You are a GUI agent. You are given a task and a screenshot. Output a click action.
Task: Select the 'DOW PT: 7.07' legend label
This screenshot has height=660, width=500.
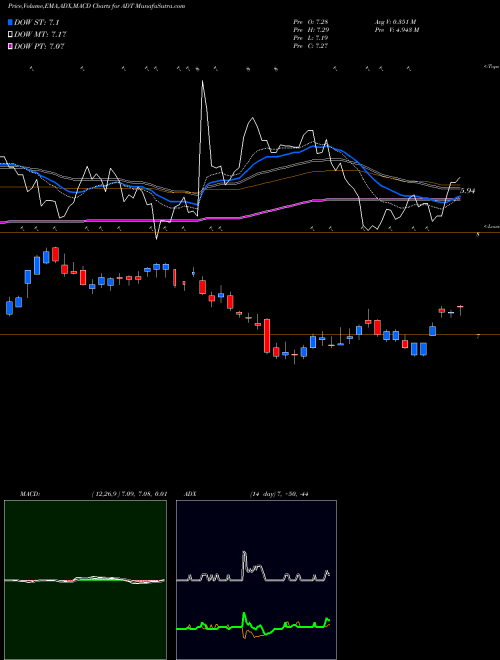pos(39,46)
